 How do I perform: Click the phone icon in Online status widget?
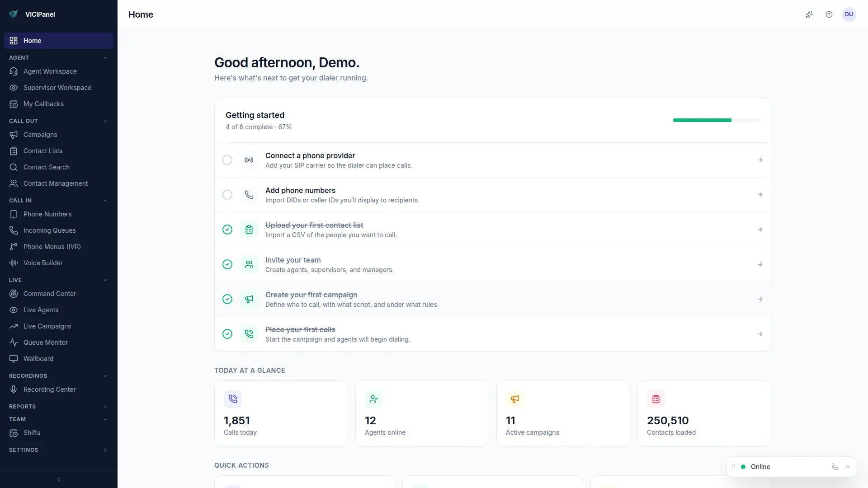click(835, 467)
